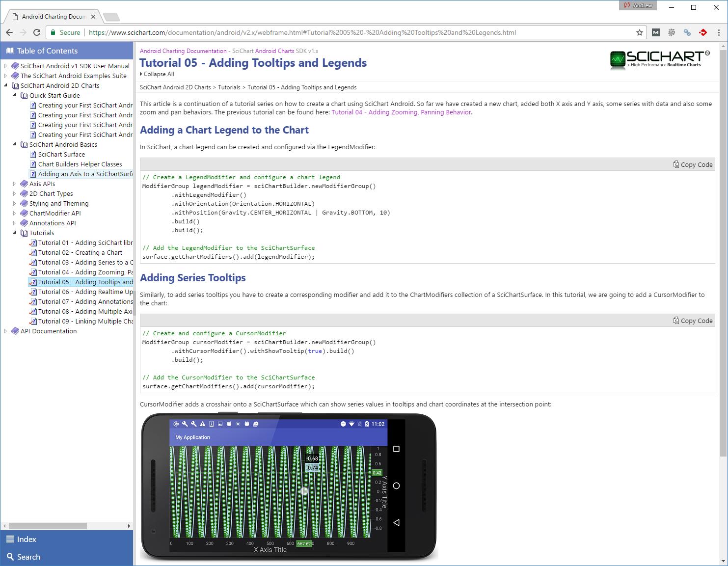728x566 pixels.
Task: Expand The SciChart Android Examples Suite
Action: (5, 76)
